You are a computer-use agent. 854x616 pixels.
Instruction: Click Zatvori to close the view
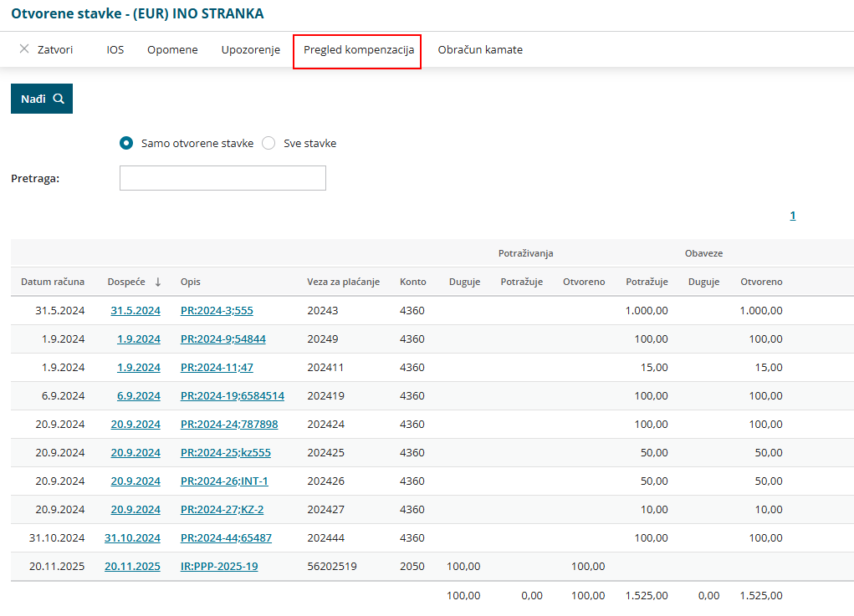(x=55, y=49)
